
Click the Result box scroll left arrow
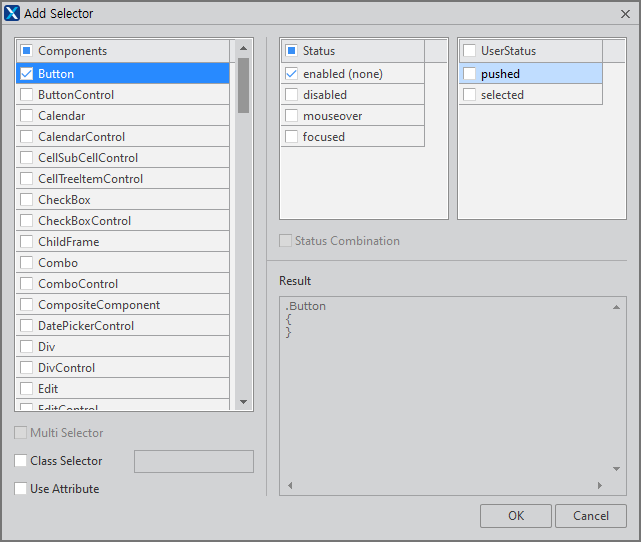290,486
